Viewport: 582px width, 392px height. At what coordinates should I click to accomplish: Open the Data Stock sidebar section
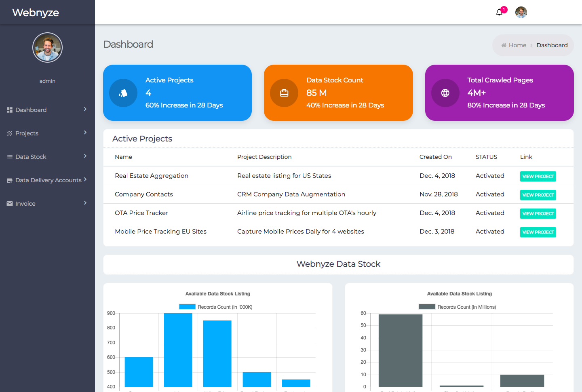(32, 156)
